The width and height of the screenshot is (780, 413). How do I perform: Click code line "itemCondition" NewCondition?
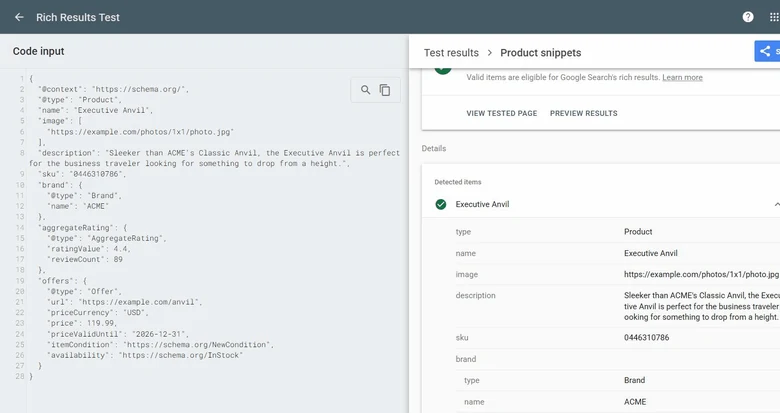[160, 344]
